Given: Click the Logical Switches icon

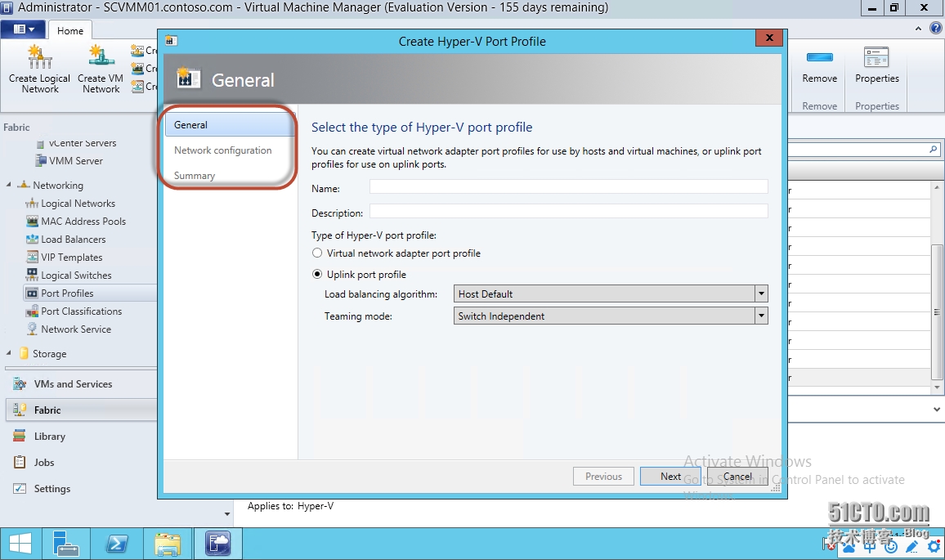Looking at the screenshot, I should click(32, 275).
